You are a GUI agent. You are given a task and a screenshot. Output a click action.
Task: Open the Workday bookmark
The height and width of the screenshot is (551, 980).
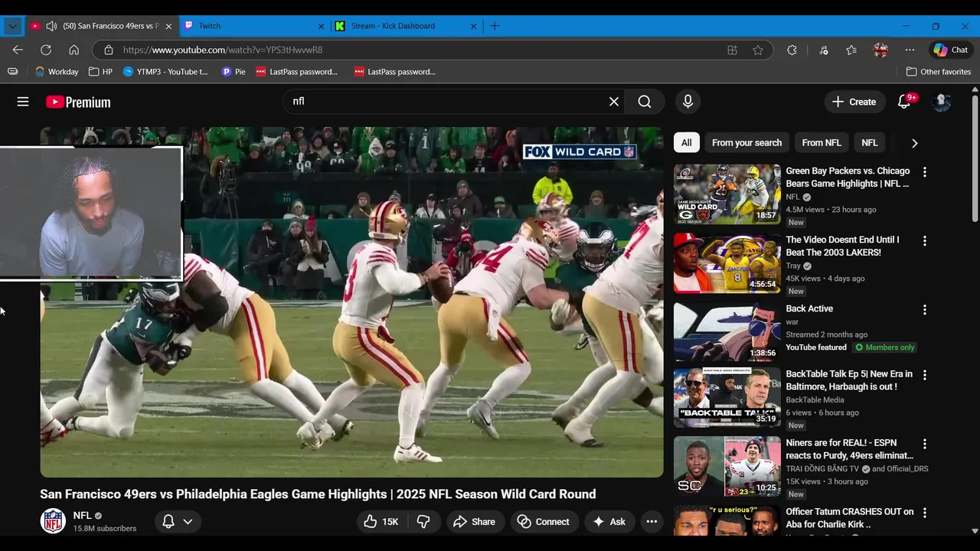click(x=57, y=72)
